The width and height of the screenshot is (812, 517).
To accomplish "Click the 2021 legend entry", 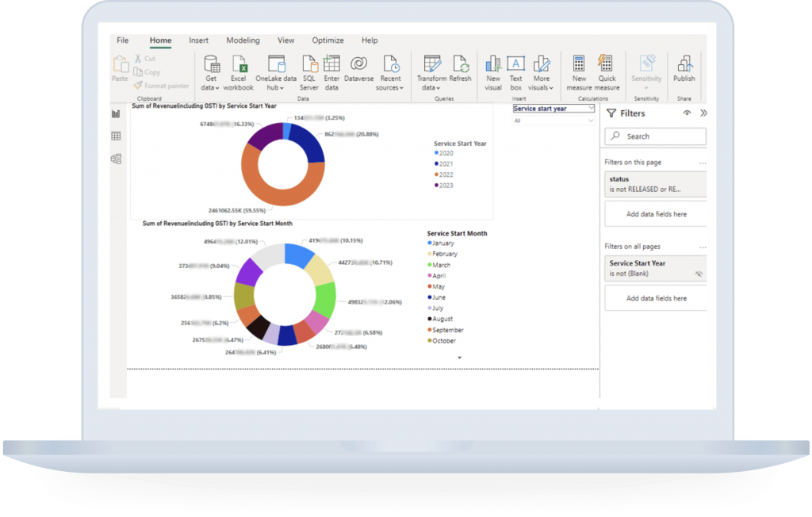I will [444, 163].
